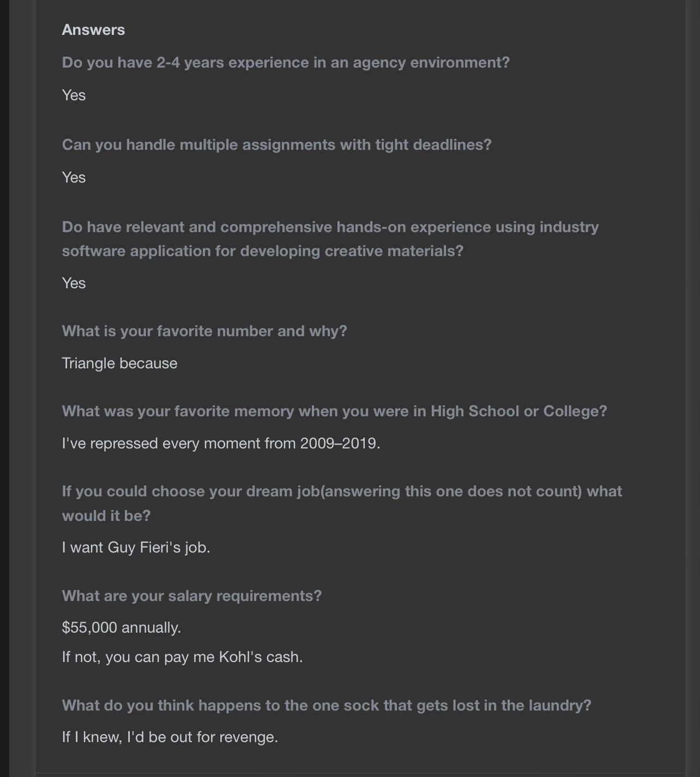The height and width of the screenshot is (777, 700).
Task: Select the favorite number question
Action: [x=204, y=331]
